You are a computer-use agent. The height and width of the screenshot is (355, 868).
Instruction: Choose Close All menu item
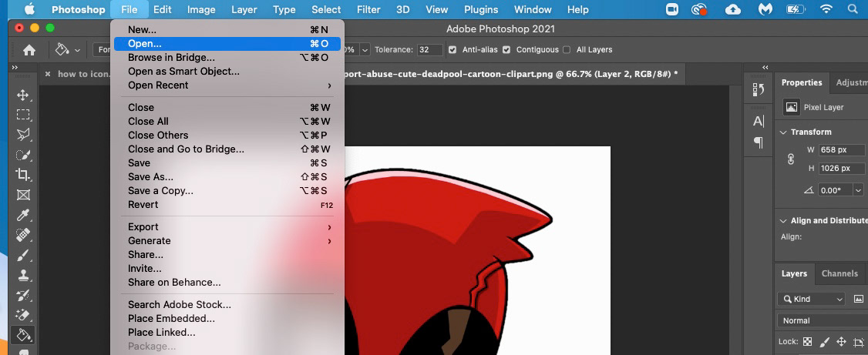[227, 121]
